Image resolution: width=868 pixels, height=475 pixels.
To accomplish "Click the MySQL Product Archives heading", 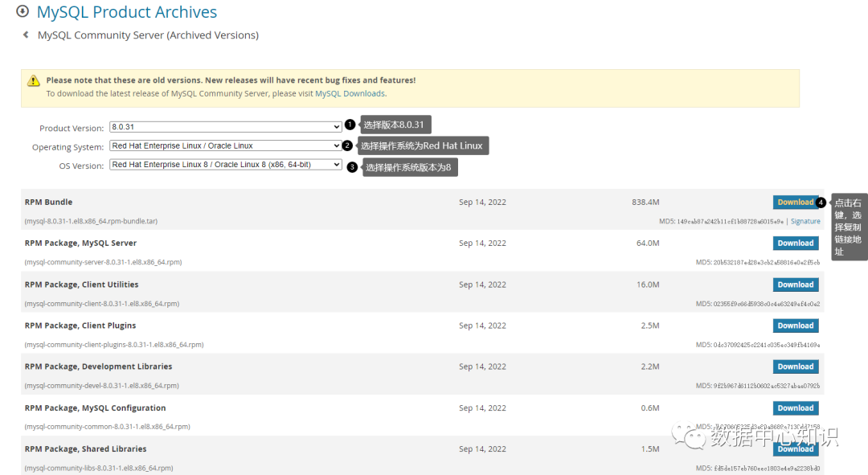I will click(x=127, y=12).
